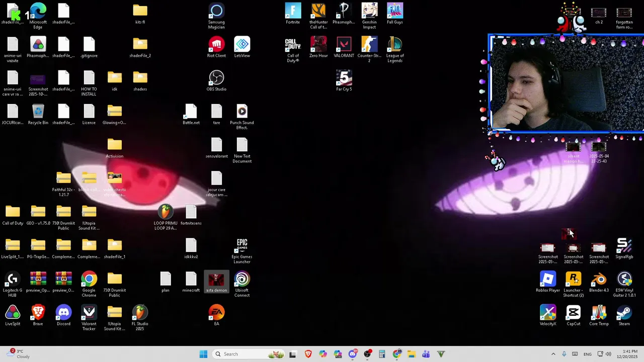Click the shaders folder
644x362 pixels.
tap(140, 81)
